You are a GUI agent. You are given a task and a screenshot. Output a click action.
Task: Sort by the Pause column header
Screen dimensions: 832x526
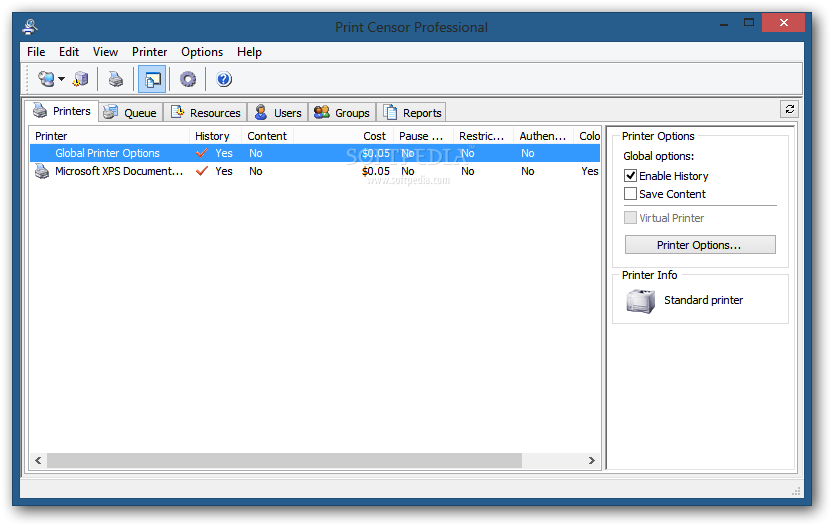423,136
